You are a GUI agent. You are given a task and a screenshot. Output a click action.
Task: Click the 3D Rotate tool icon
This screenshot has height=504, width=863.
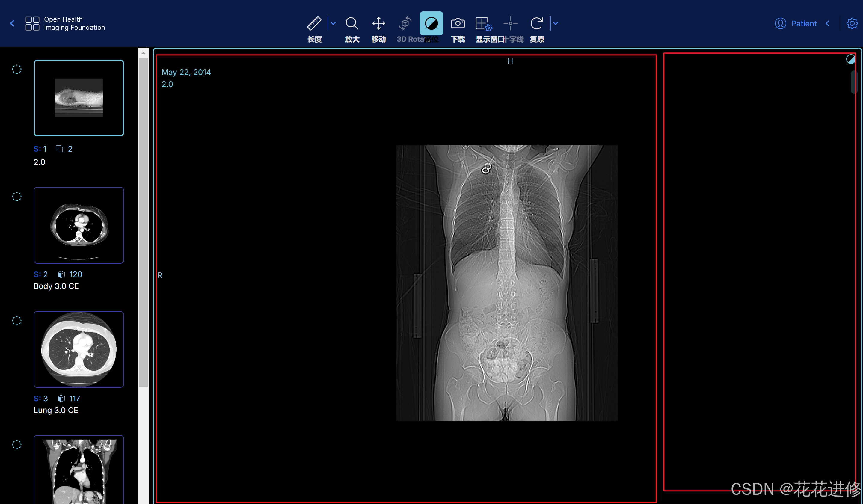coord(405,24)
